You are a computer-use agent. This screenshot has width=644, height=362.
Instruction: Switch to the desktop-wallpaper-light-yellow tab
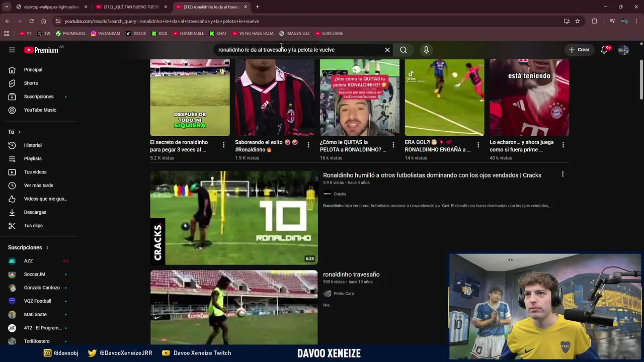[x=51, y=7]
